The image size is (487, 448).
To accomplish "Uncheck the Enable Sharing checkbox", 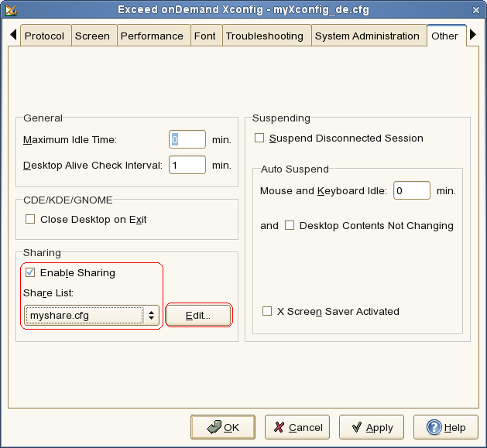I will pyautogui.click(x=31, y=272).
